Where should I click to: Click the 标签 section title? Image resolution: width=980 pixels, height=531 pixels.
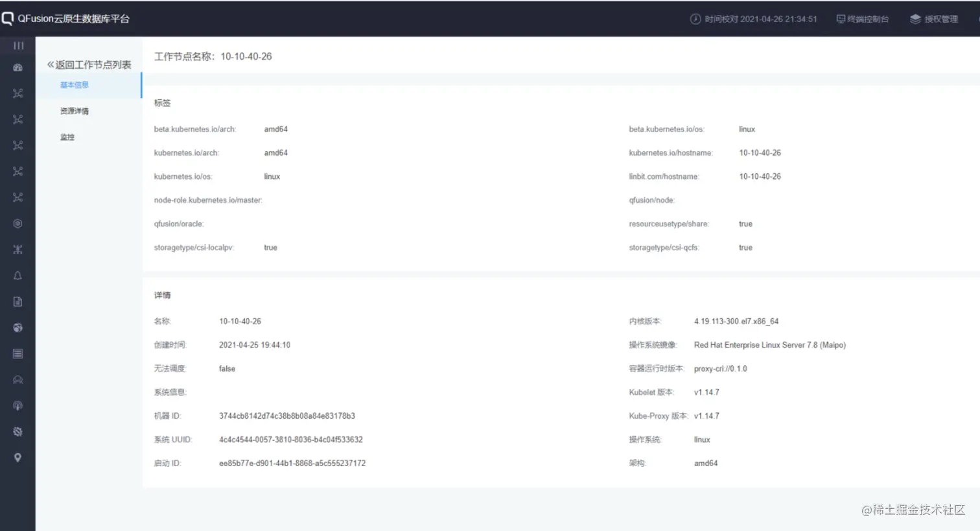tap(162, 103)
